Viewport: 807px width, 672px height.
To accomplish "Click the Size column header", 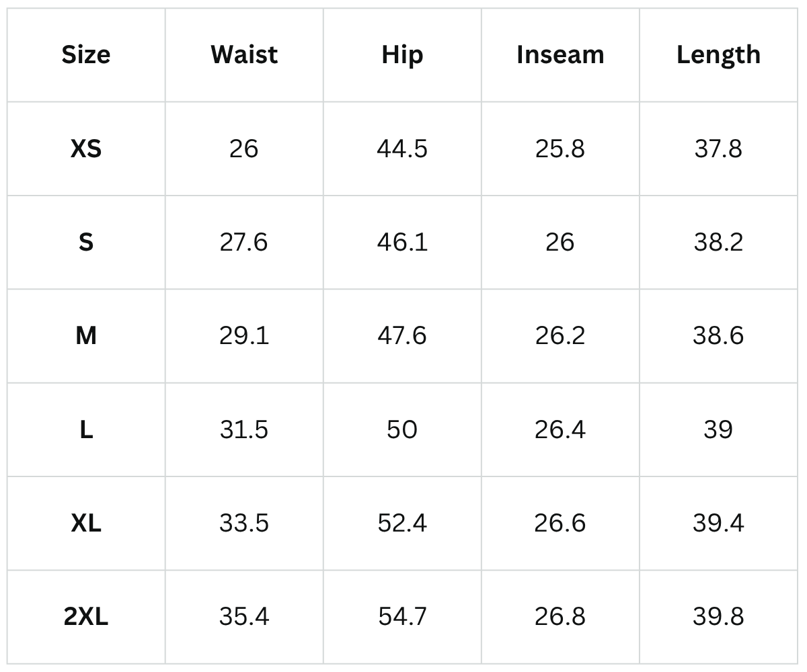I will pyautogui.click(x=86, y=54).
